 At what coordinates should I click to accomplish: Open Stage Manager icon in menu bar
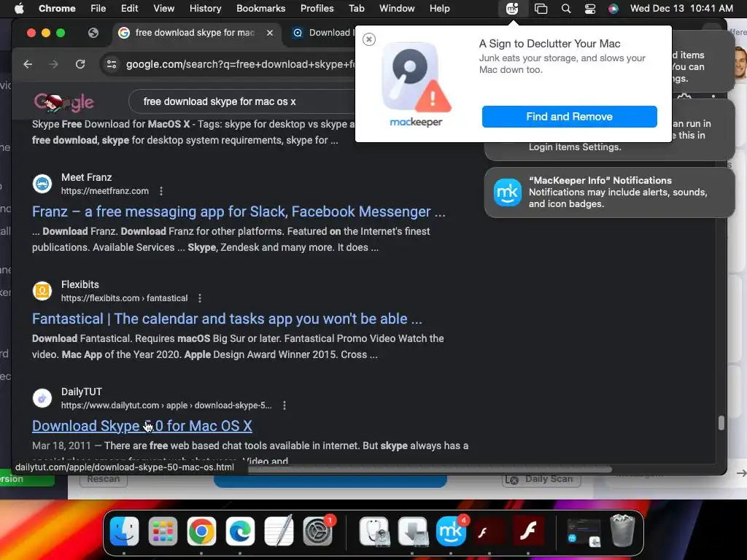click(x=541, y=8)
